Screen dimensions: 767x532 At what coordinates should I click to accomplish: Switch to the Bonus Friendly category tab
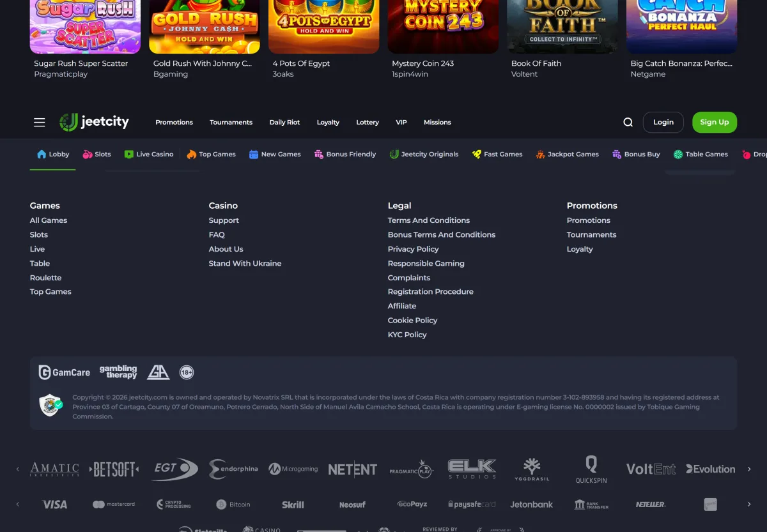[345, 154]
